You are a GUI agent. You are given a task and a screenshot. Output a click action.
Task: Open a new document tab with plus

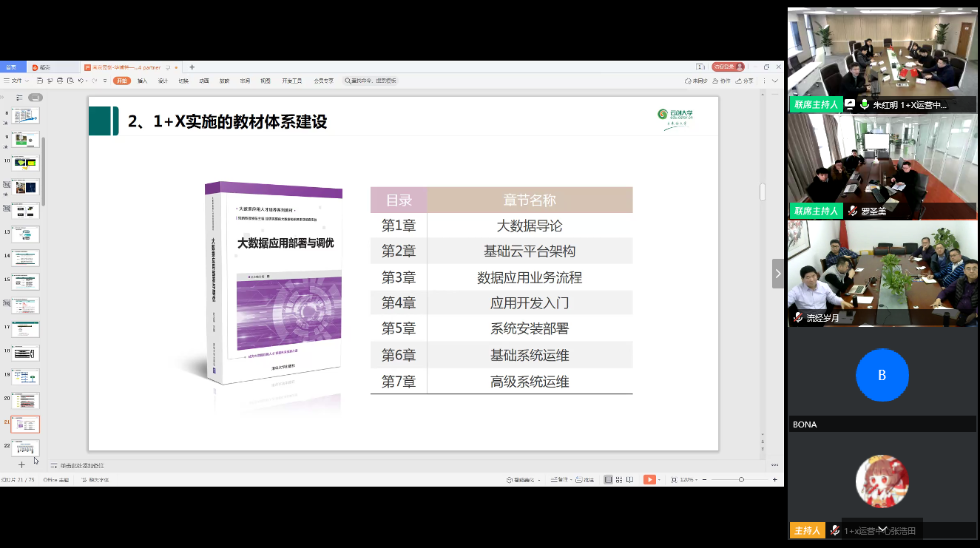click(x=192, y=67)
